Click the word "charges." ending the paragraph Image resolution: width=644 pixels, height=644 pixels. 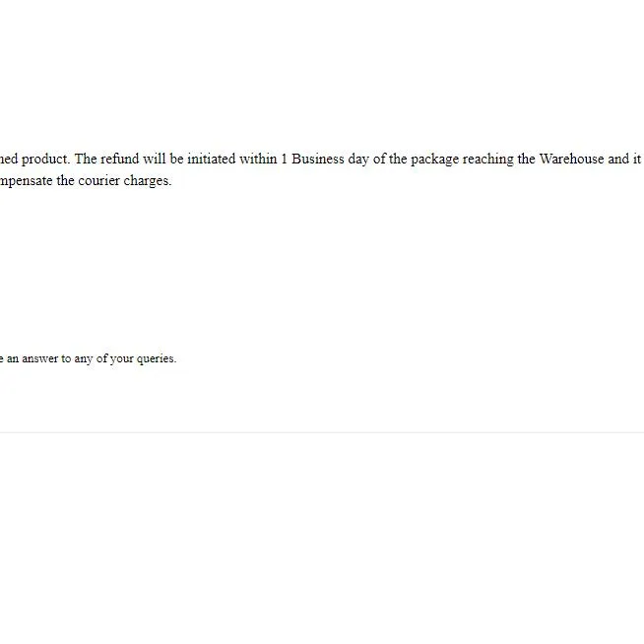click(148, 181)
